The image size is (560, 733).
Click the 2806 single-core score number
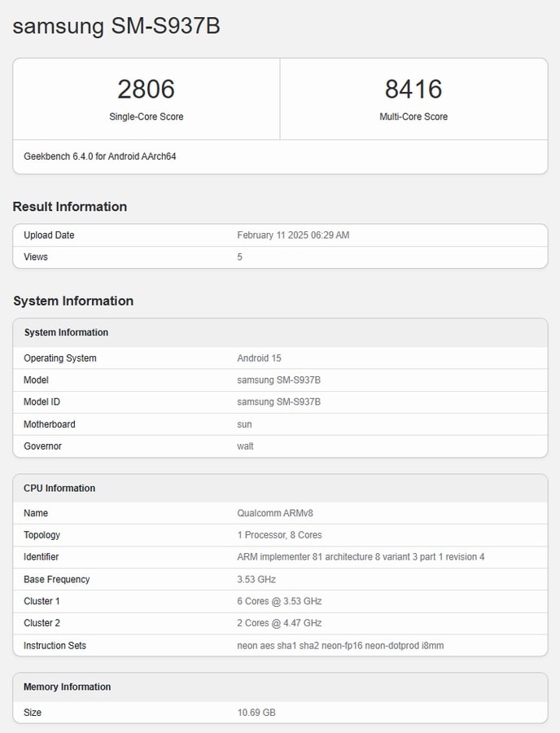(x=146, y=89)
